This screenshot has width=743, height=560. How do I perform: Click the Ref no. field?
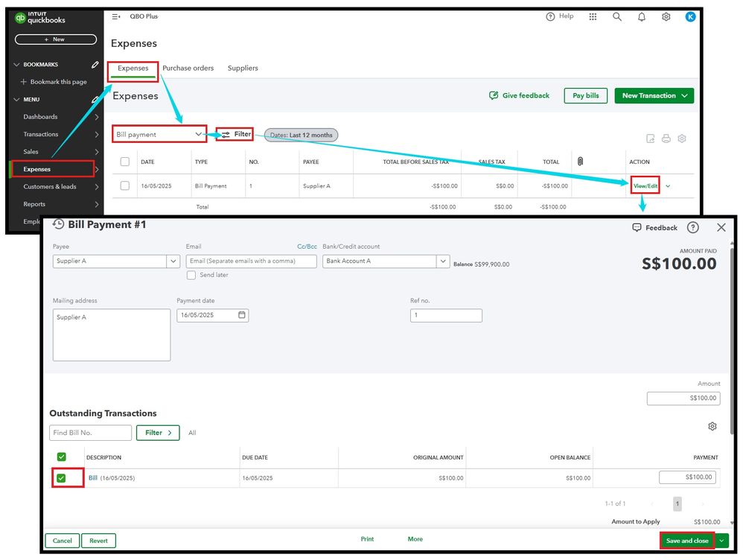click(446, 315)
